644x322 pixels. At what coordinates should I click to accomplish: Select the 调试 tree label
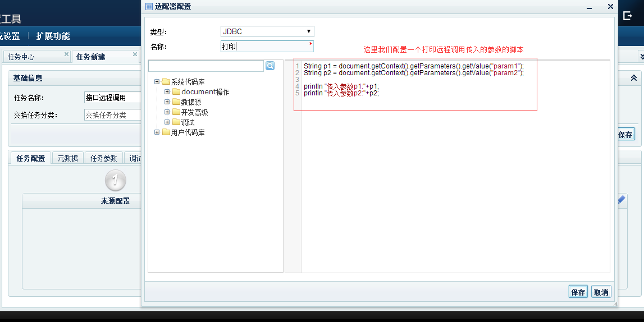point(188,122)
